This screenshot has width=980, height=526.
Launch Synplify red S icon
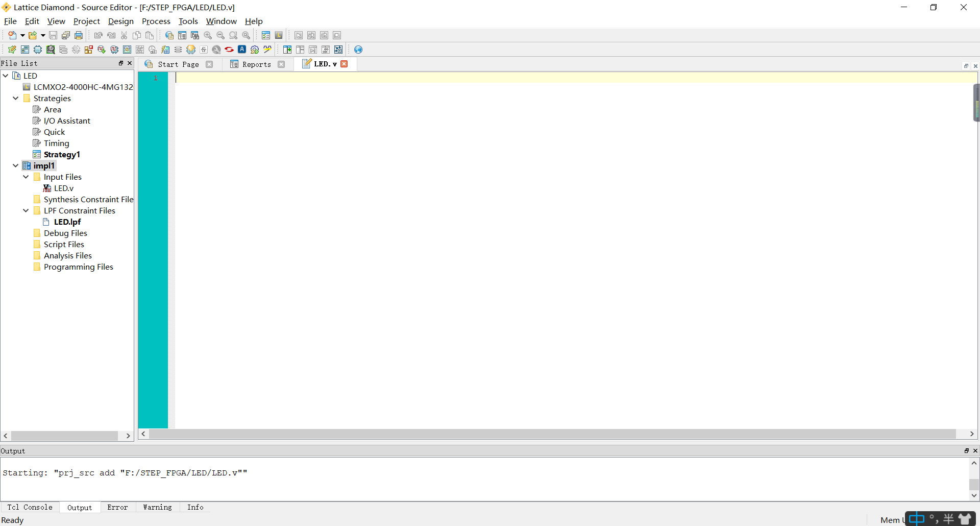coord(229,50)
